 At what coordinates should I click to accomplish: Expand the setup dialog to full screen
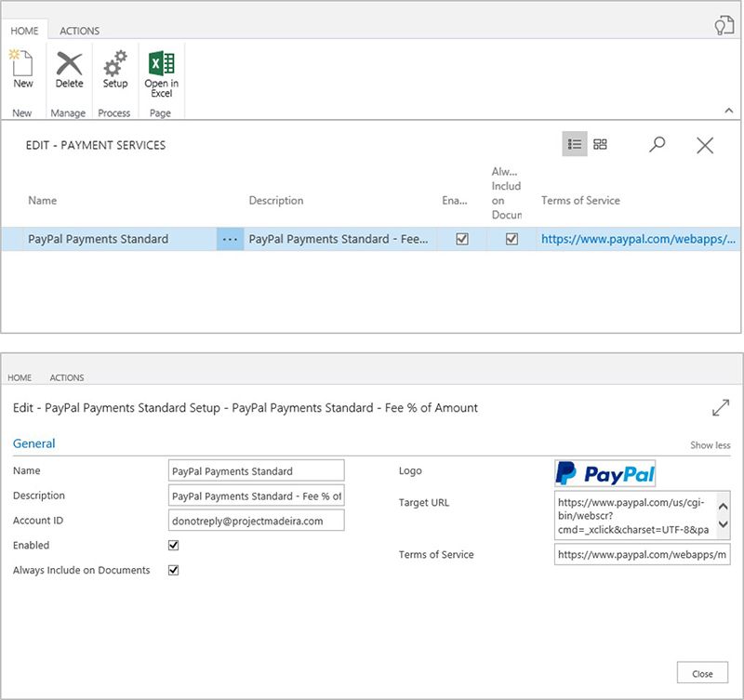tap(721, 407)
